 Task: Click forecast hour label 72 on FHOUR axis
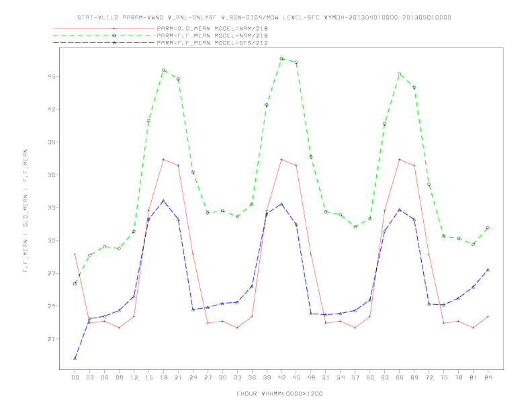pos(429,377)
